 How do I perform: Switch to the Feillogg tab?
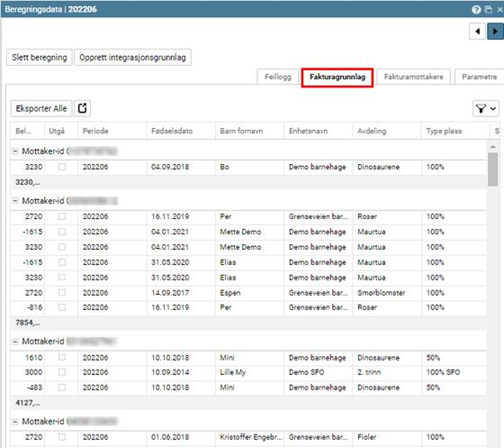coord(278,77)
